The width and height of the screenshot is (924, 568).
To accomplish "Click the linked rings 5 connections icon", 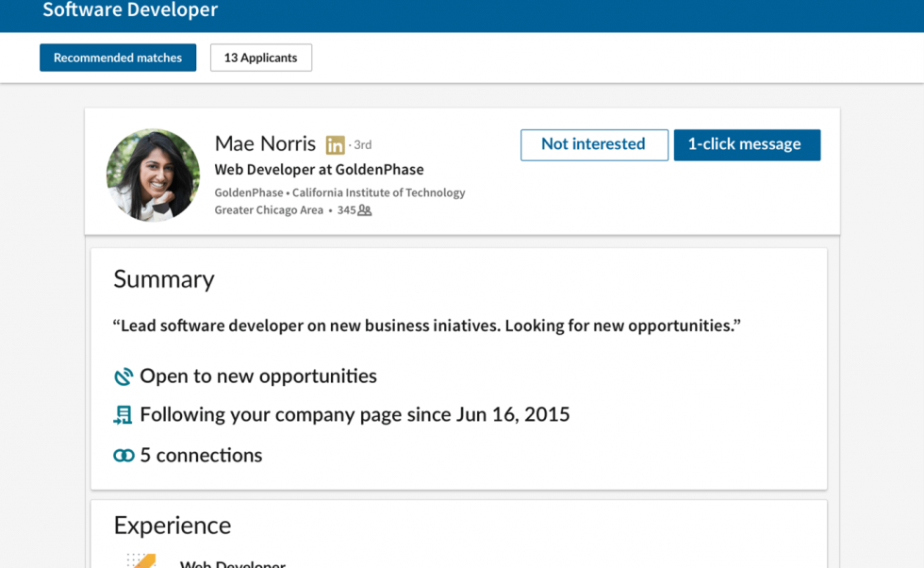I will pyautogui.click(x=124, y=456).
